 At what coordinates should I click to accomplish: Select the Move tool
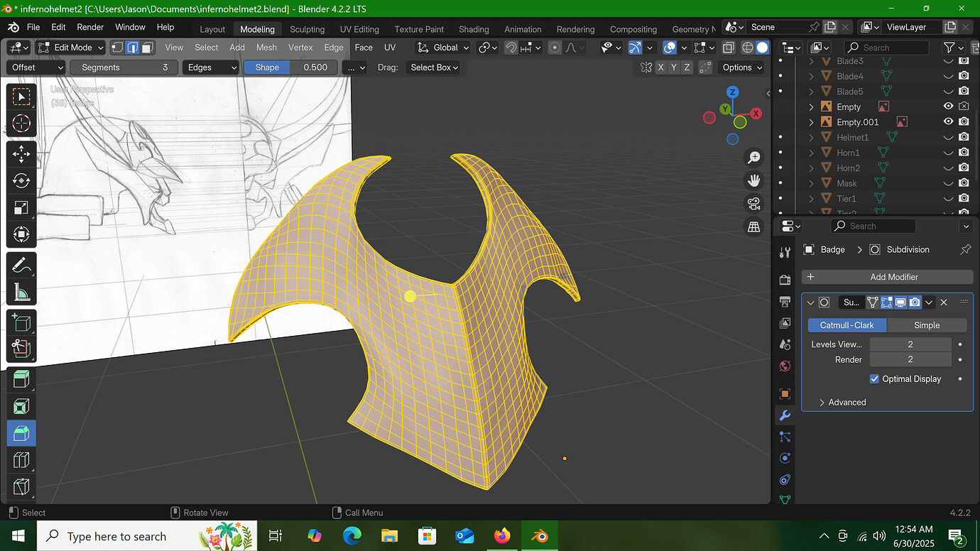21,153
